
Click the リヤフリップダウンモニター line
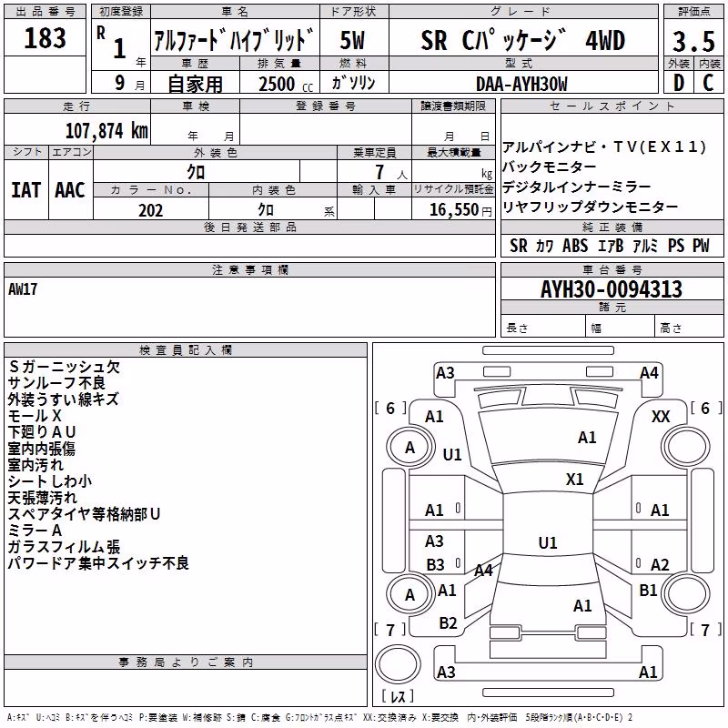pos(590,207)
